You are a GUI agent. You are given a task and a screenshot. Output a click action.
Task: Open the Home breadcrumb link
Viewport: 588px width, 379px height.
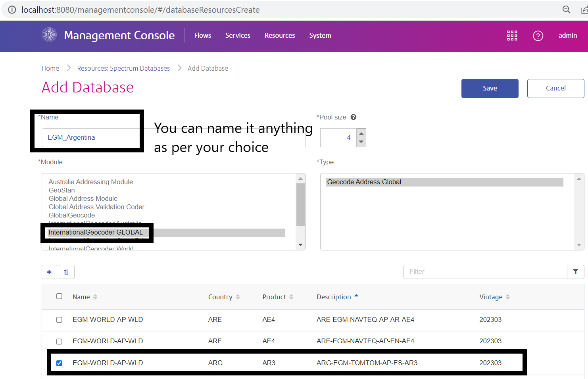[50, 68]
